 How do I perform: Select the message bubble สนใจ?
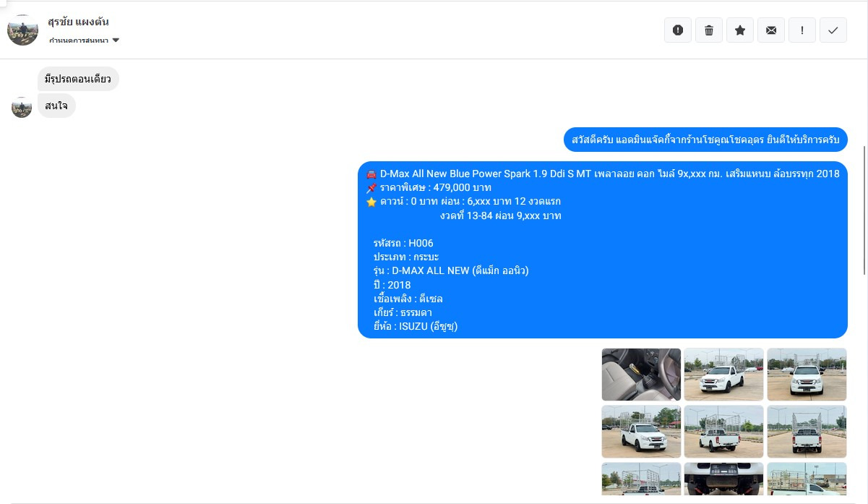pos(56,106)
